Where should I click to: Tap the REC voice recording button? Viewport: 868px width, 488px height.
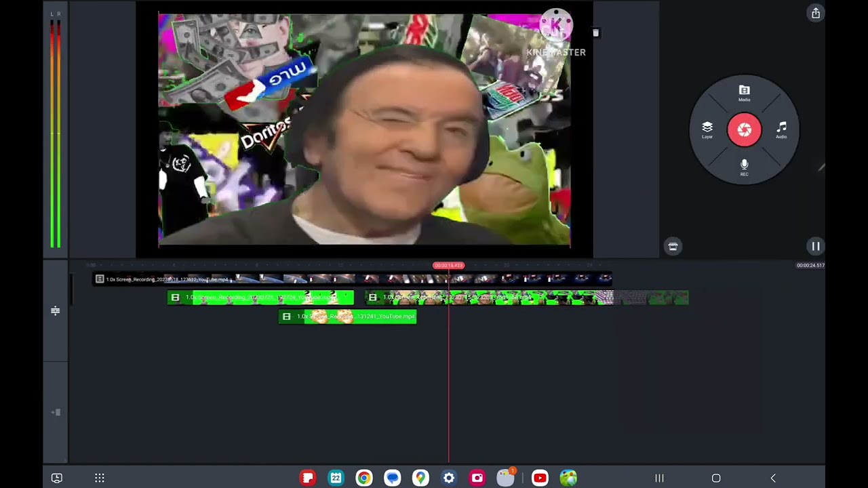click(x=744, y=167)
